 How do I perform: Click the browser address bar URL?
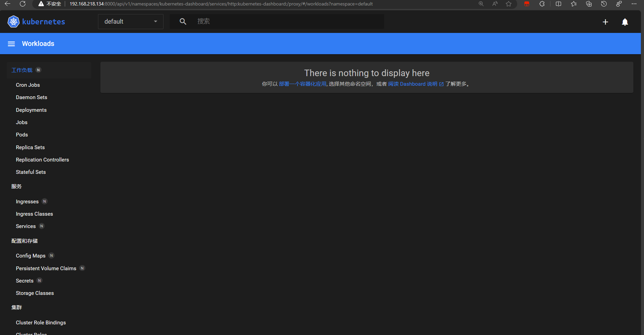[221, 4]
